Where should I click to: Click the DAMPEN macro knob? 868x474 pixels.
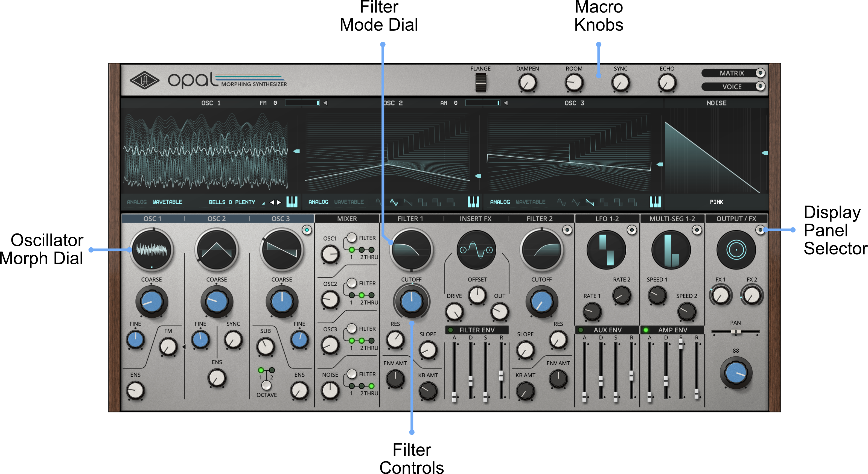click(528, 83)
